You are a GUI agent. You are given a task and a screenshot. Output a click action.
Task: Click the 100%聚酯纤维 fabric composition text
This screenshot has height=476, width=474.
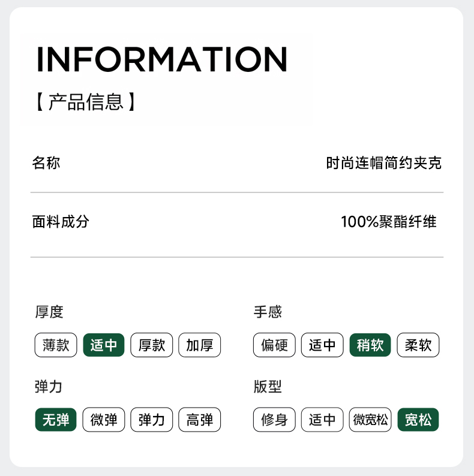(x=389, y=222)
